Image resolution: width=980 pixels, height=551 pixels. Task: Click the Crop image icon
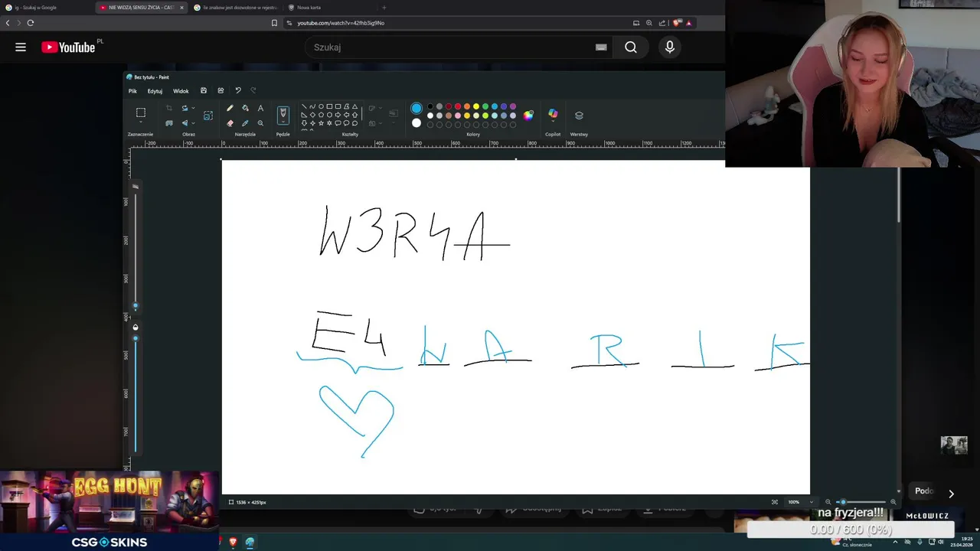(x=169, y=108)
